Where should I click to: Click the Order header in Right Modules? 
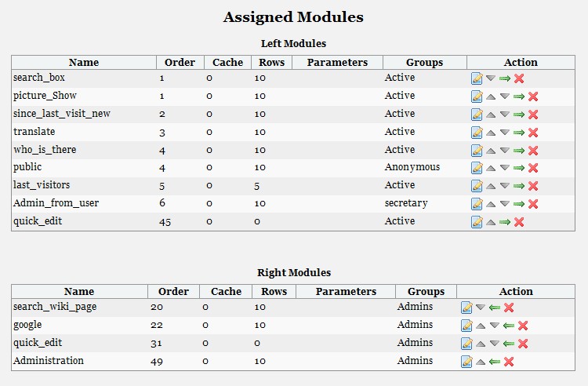(x=173, y=292)
